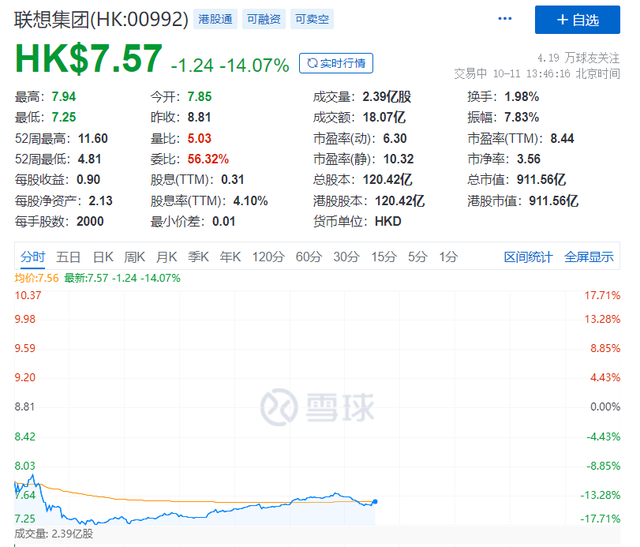The width and height of the screenshot is (640, 547).
Task: Open the 季K chart tab
Action: (x=198, y=257)
